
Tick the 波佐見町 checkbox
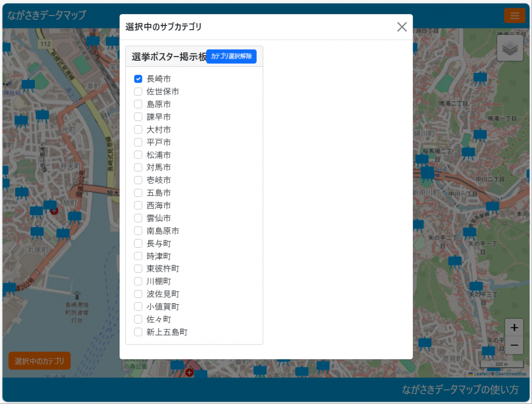[x=138, y=294]
